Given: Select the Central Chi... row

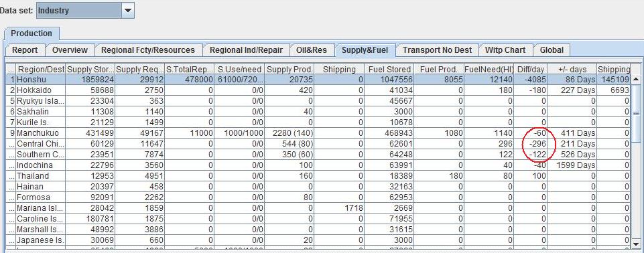Looking at the screenshot, I should click(318, 143).
